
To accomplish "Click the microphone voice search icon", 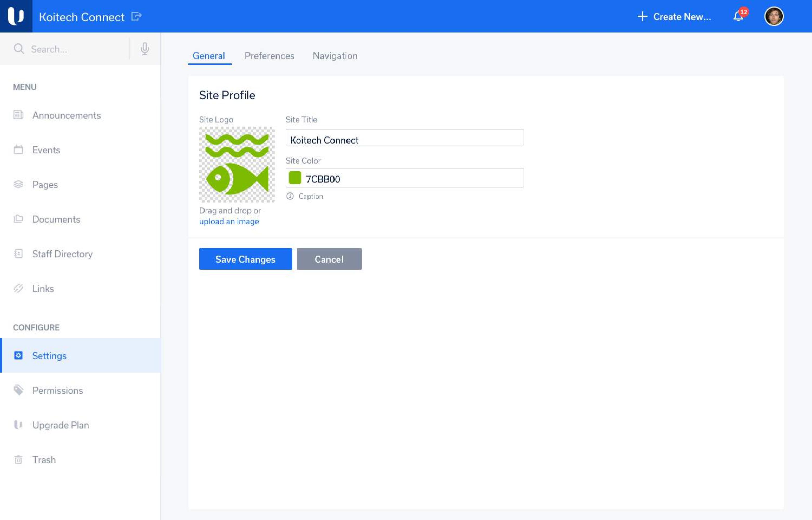I will [145, 49].
